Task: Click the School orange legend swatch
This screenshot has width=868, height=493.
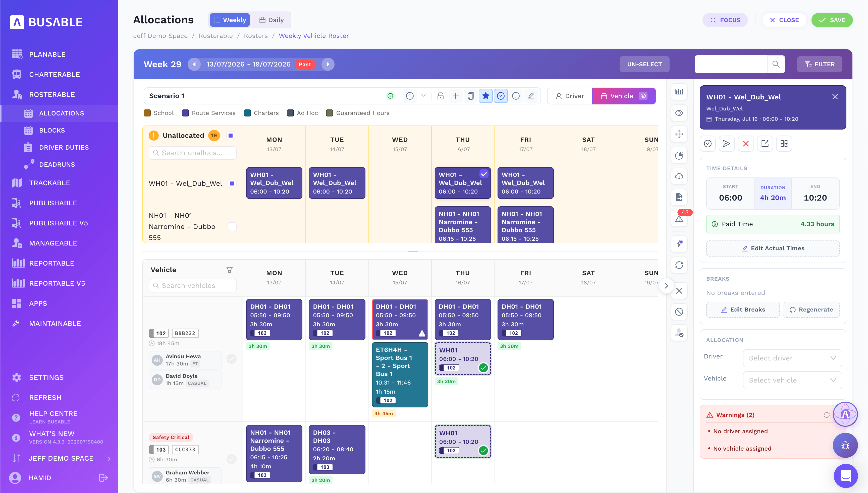Action: 147,113
